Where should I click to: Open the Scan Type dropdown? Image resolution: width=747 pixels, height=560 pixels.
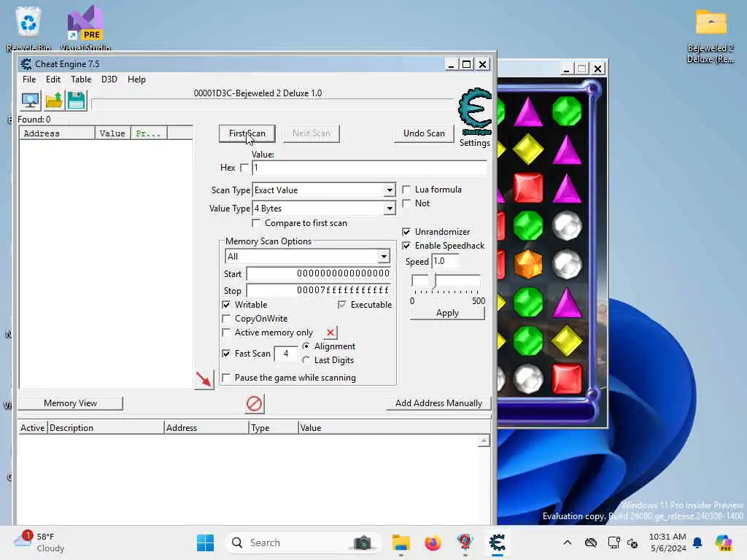[390, 190]
